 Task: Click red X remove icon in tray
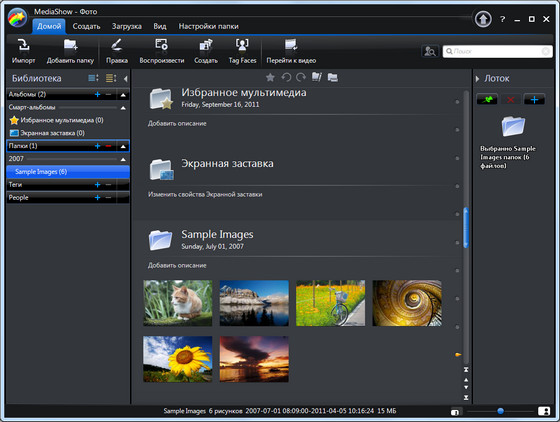tap(510, 99)
